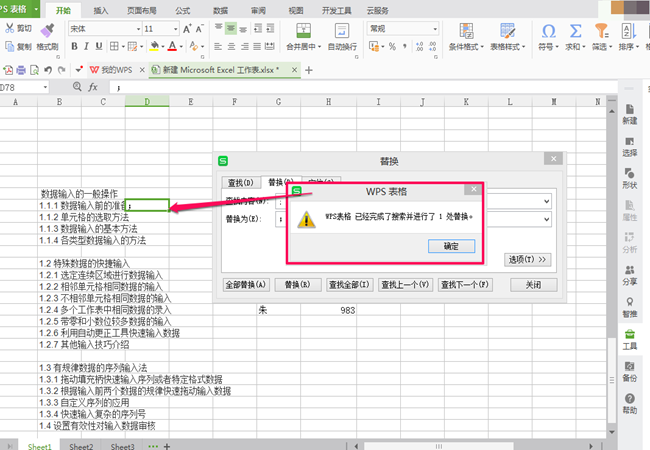Click the Filter funnel icon

[x=601, y=31]
